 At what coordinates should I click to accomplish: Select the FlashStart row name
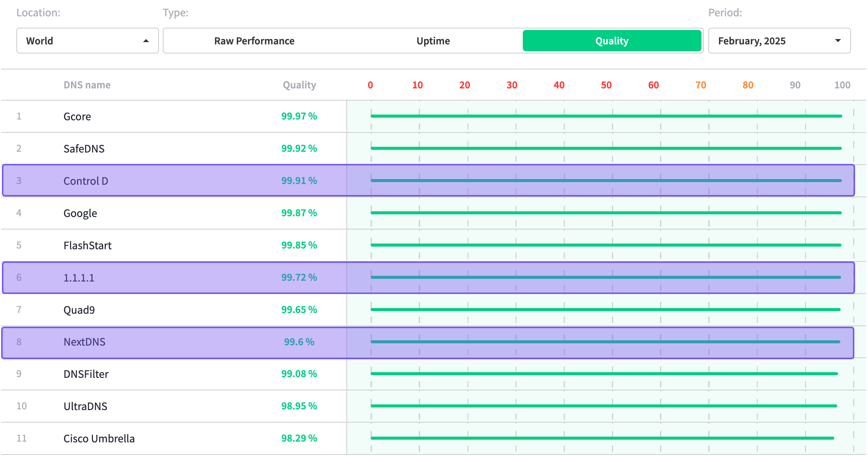pos(87,245)
